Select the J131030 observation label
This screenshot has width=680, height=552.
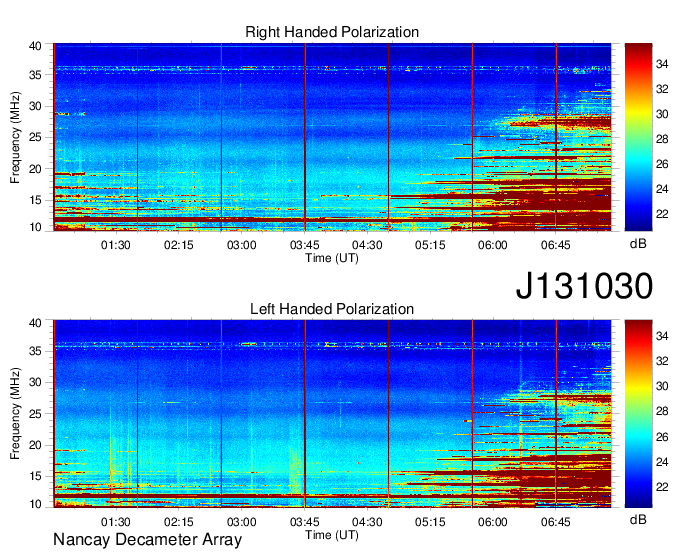[x=584, y=286]
